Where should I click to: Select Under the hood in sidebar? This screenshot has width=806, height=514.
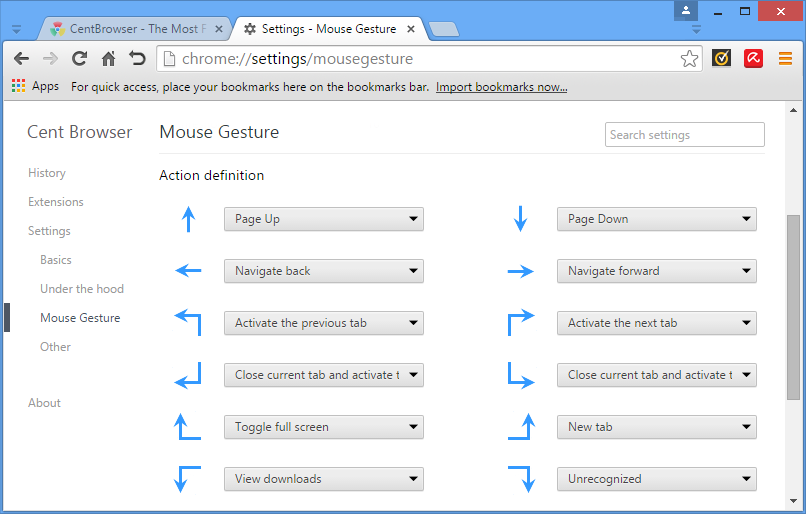pyautogui.click(x=82, y=289)
